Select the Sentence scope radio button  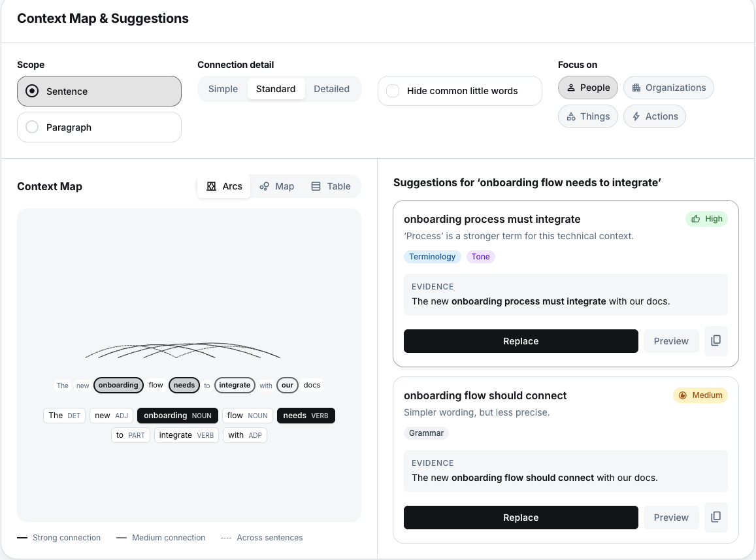(31, 91)
